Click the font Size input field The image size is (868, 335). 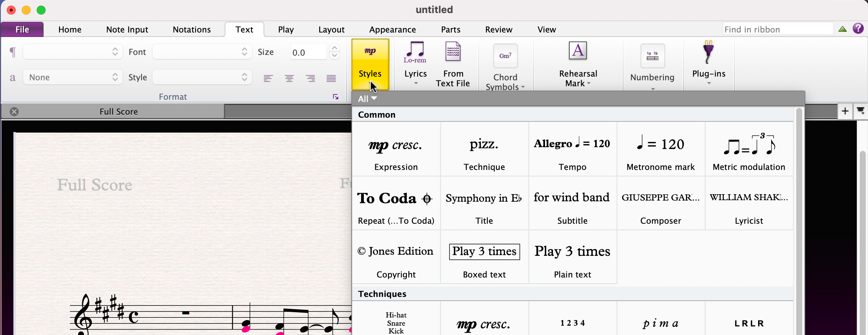pyautogui.click(x=308, y=52)
